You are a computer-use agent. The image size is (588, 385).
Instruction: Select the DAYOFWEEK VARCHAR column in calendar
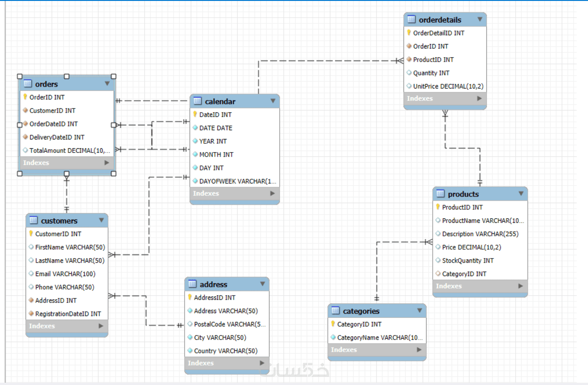235,181
